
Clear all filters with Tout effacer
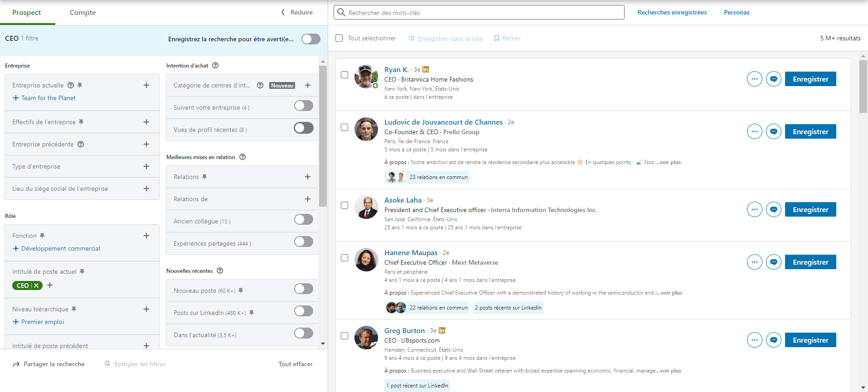pyautogui.click(x=296, y=364)
